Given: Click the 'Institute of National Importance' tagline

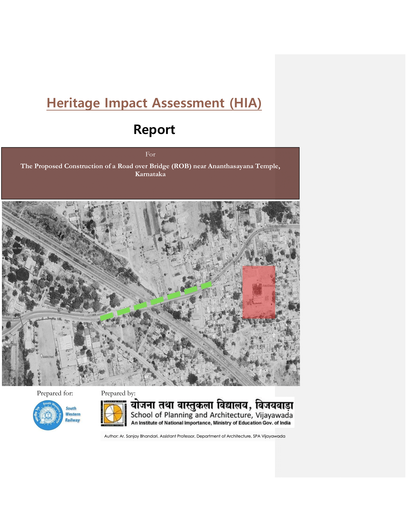Looking at the screenshot, I should pos(211,423).
